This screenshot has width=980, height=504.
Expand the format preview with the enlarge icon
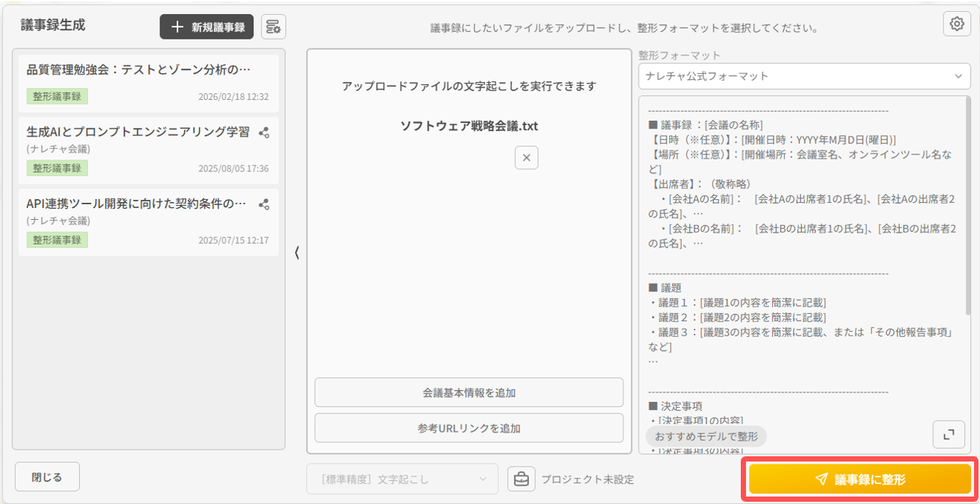tap(949, 435)
